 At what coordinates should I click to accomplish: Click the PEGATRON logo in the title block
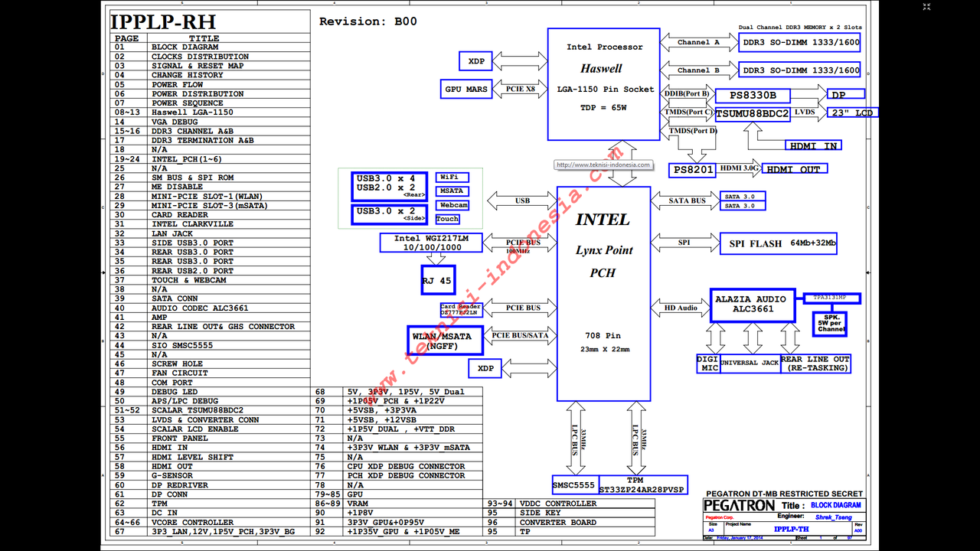tap(740, 506)
